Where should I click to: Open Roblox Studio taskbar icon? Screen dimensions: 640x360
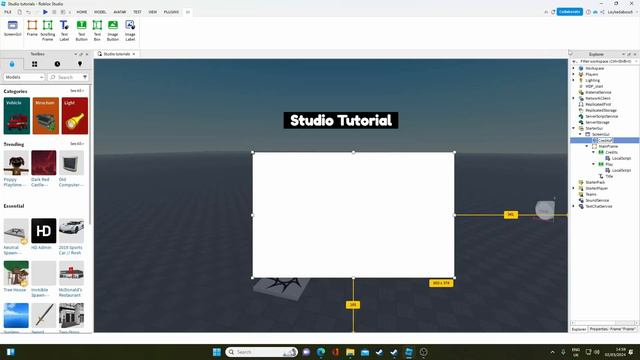tap(409, 352)
